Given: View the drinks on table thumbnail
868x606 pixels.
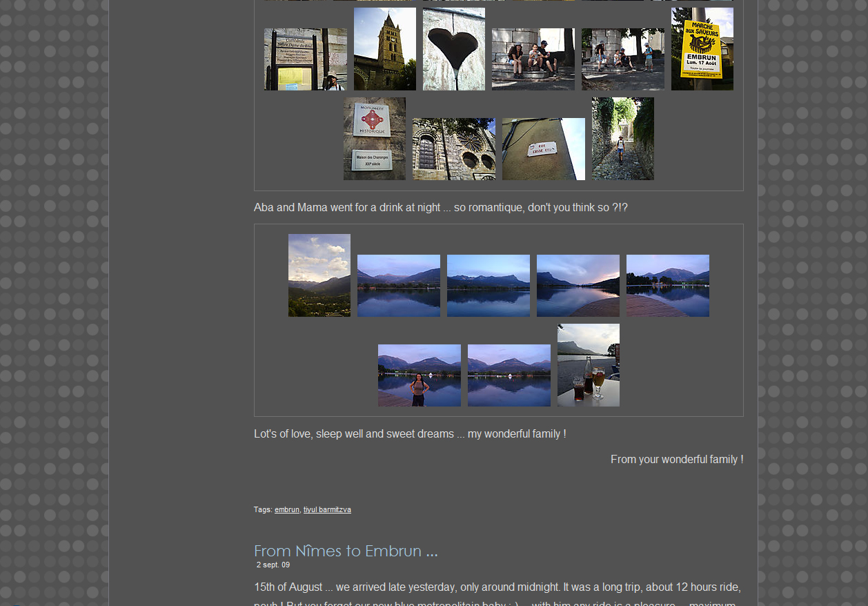Looking at the screenshot, I should pyautogui.click(x=588, y=365).
